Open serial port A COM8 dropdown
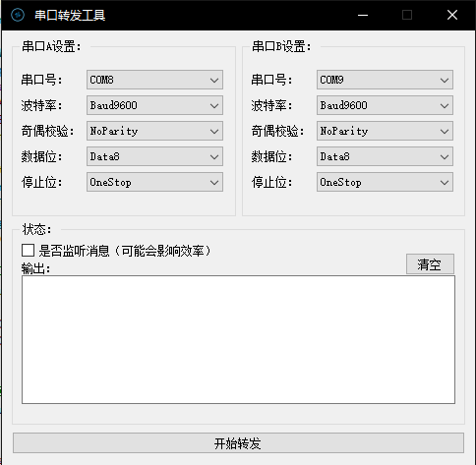 tap(154, 80)
